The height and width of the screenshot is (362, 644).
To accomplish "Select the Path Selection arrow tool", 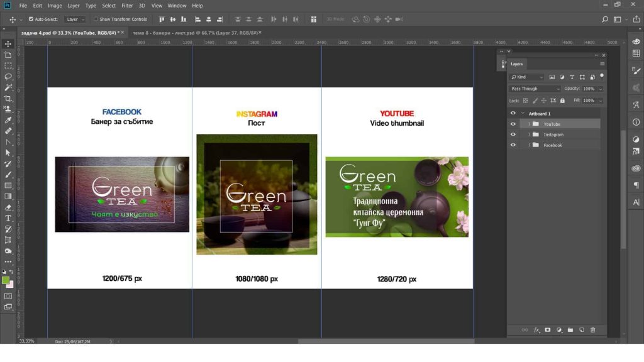I will [x=8, y=153].
